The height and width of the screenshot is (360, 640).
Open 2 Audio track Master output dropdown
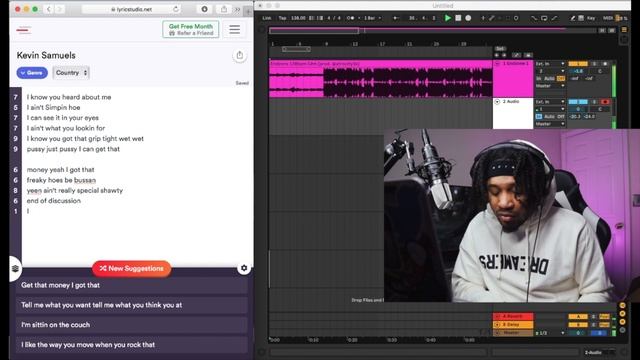[x=550, y=124]
